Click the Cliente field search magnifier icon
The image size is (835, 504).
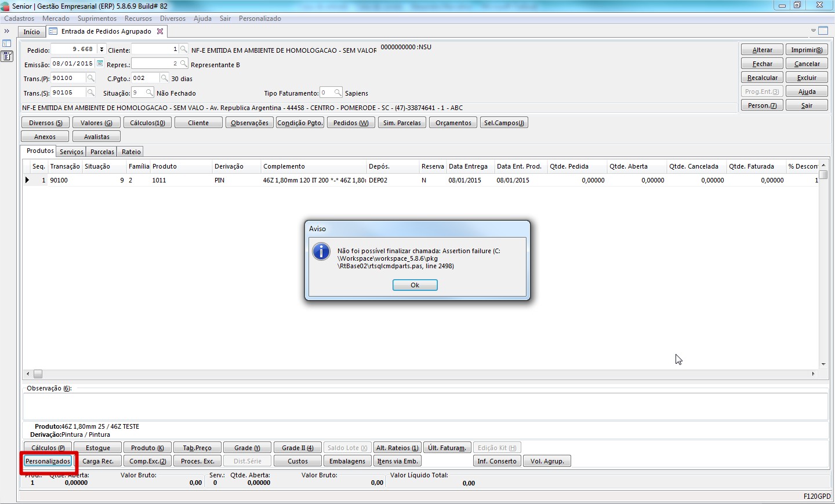pyautogui.click(x=184, y=49)
